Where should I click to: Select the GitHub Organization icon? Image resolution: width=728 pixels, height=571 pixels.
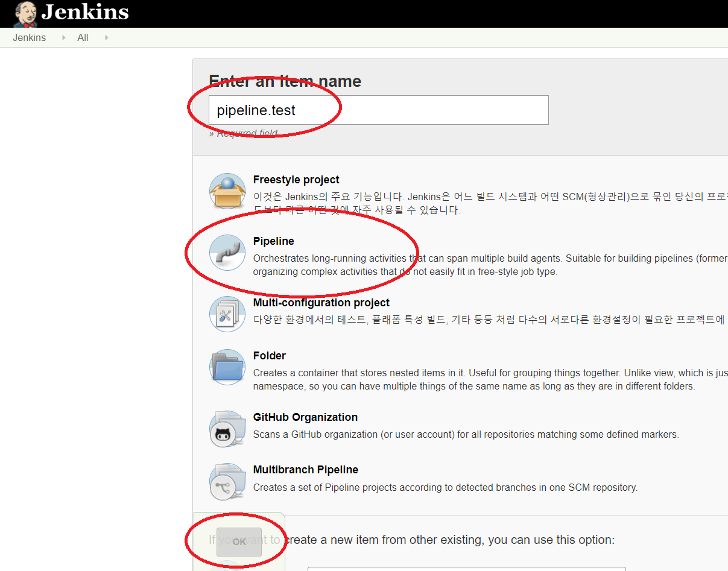tap(227, 429)
